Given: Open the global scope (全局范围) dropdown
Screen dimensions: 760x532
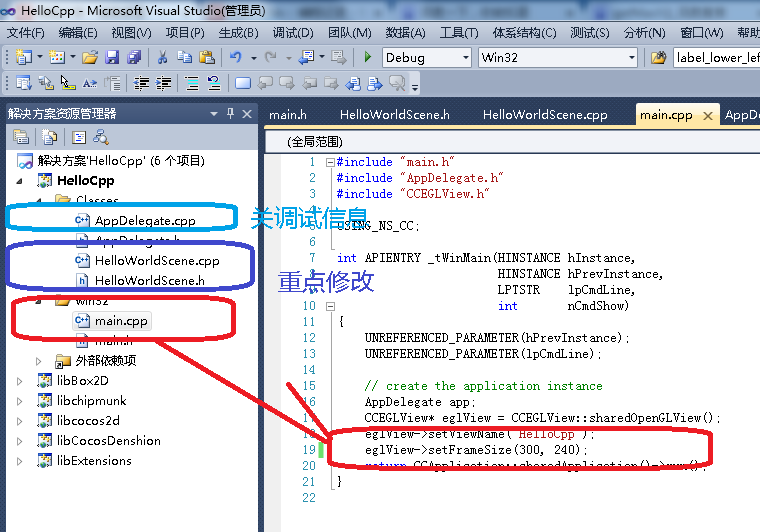Looking at the screenshot, I should 513,142.
